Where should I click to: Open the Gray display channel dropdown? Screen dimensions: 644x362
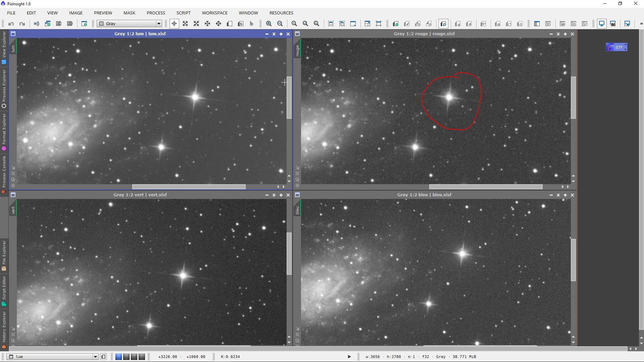[x=130, y=23]
